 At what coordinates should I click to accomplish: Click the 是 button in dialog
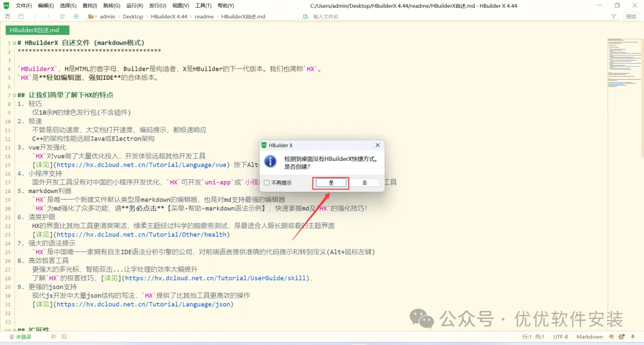click(331, 183)
